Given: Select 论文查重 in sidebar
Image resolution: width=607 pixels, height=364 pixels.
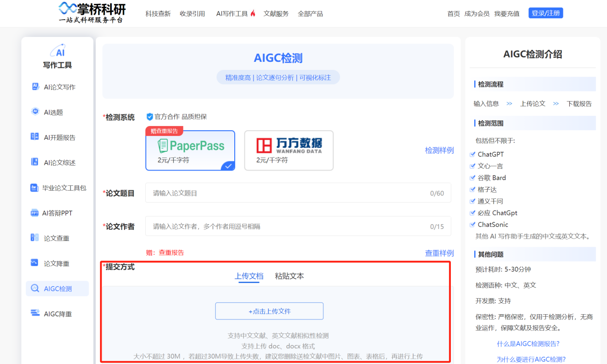Looking at the screenshot, I should (57, 238).
